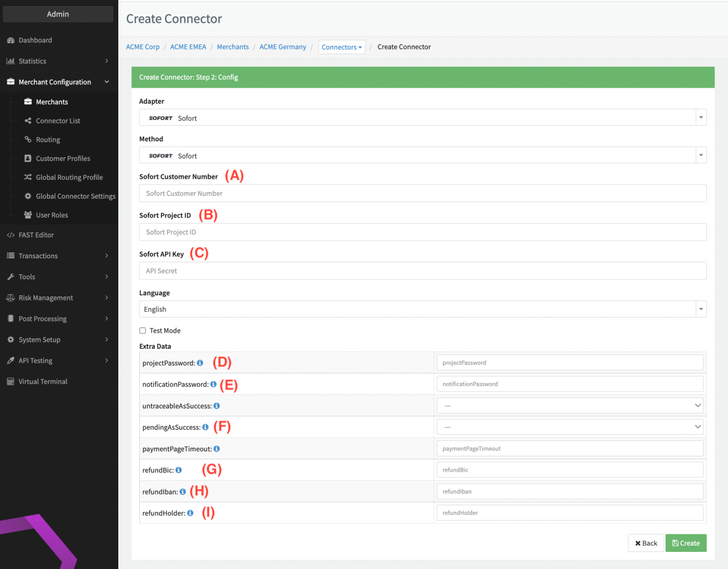Click the Virtual Terminal calculator icon
The image size is (728, 569).
10,382
